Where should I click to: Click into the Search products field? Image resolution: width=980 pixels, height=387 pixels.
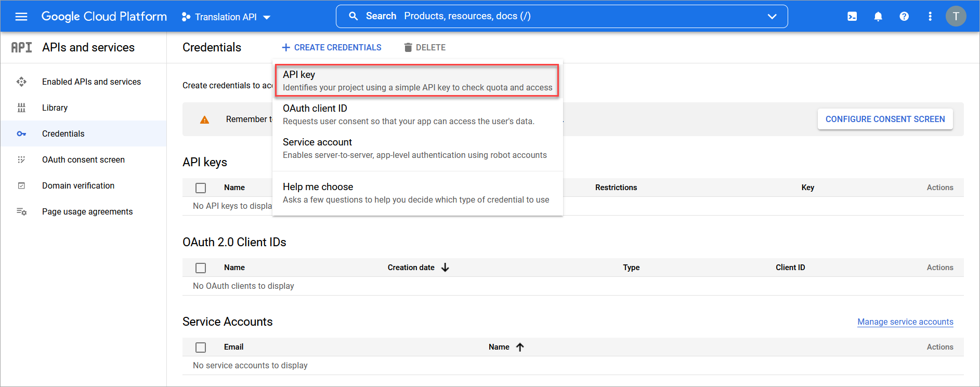pyautogui.click(x=561, y=16)
